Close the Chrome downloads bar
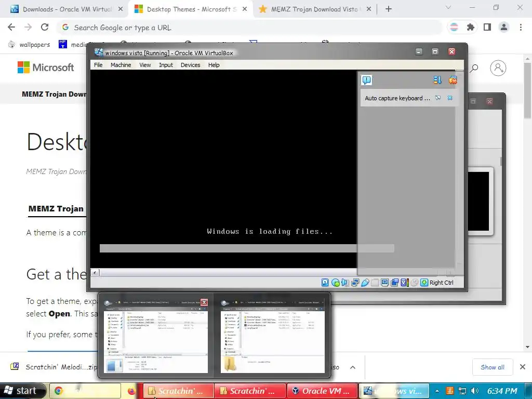The width and height of the screenshot is (532, 399). [523, 367]
